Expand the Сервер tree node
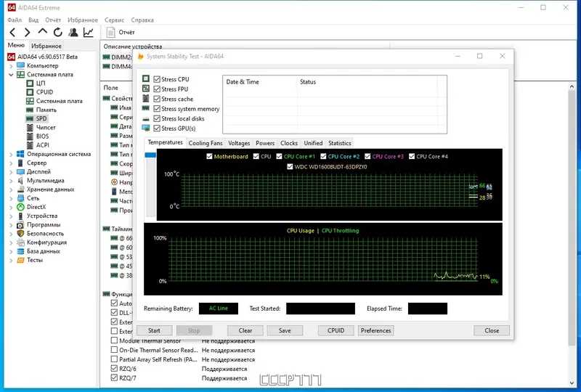This screenshot has width=581, height=392. tap(11, 163)
